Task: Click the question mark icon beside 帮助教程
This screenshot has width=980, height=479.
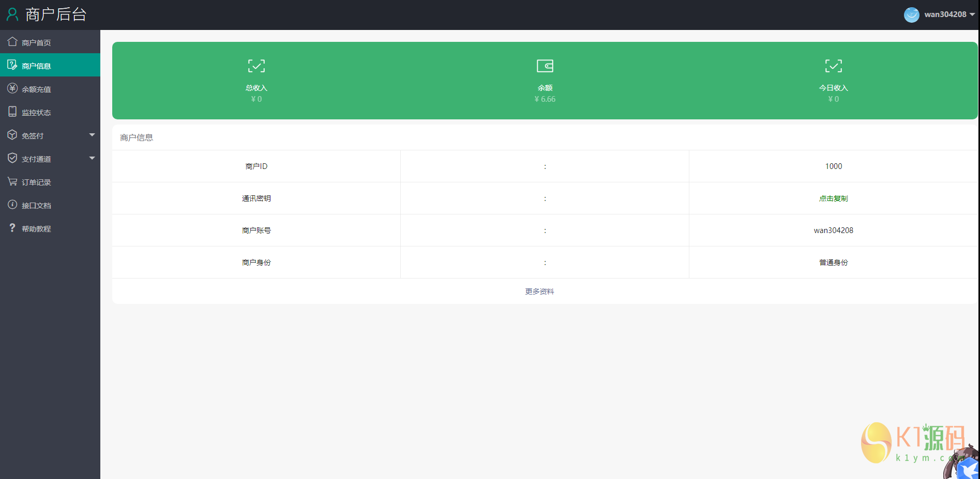Action: click(12, 228)
